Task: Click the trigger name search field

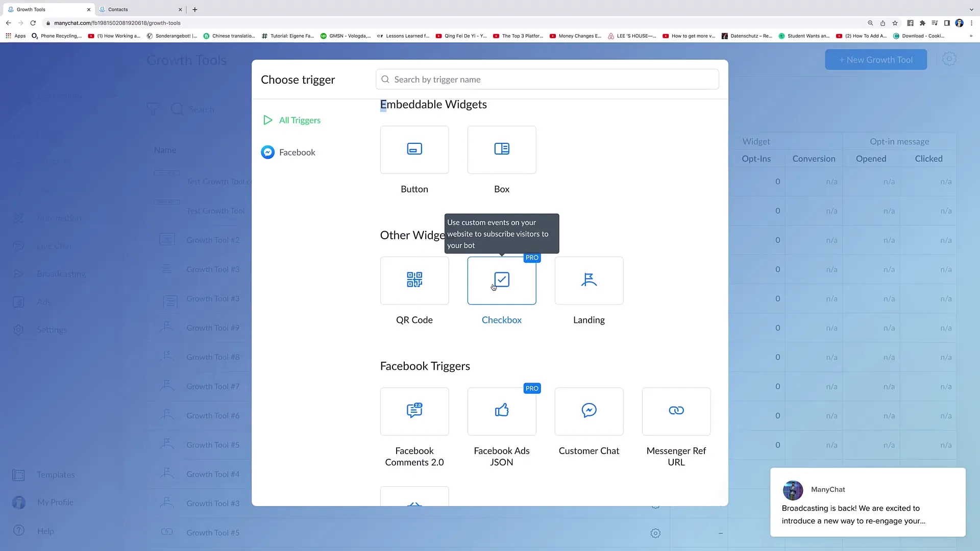Action: 547,80
